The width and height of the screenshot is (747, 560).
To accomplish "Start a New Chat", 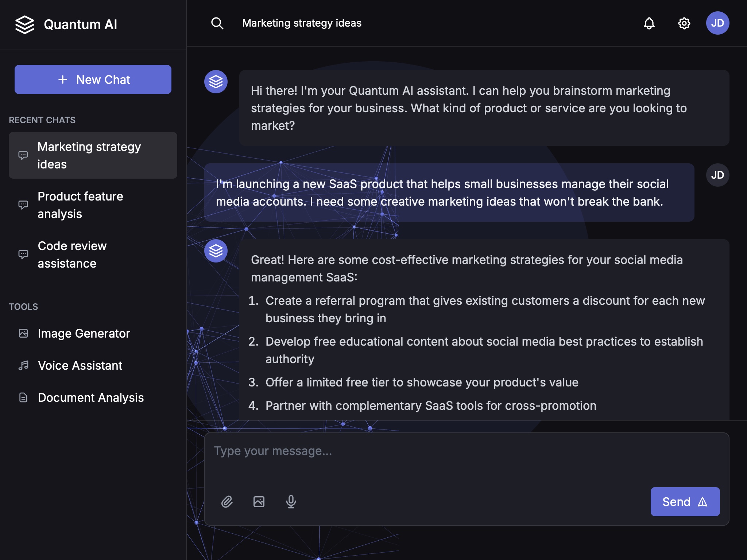I will [x=93, y=79].
